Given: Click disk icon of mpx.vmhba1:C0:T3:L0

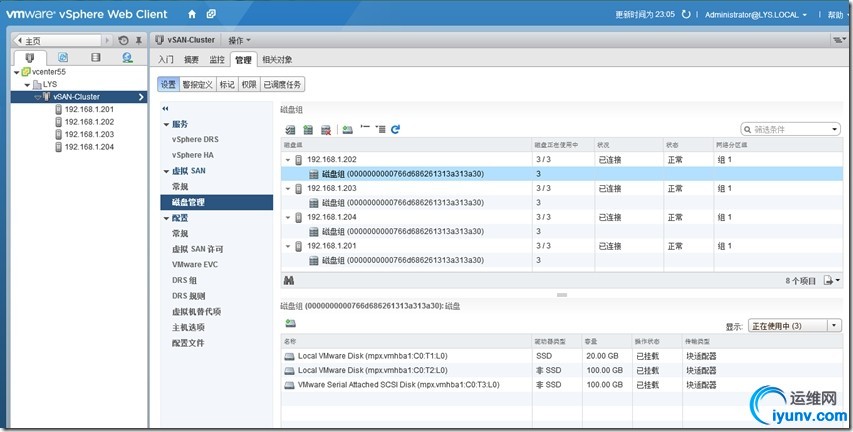Looking at the screenshot, I should [x=289, y=385].
